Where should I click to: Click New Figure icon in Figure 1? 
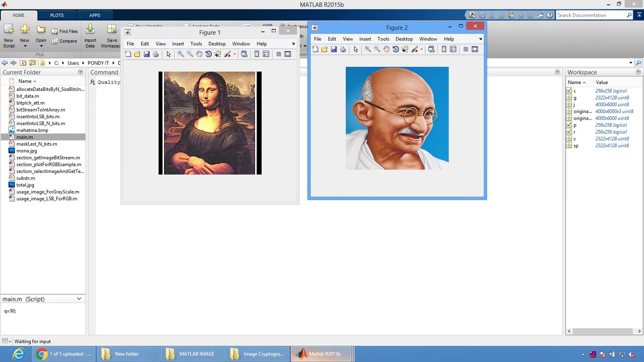[x=128, y=54]
